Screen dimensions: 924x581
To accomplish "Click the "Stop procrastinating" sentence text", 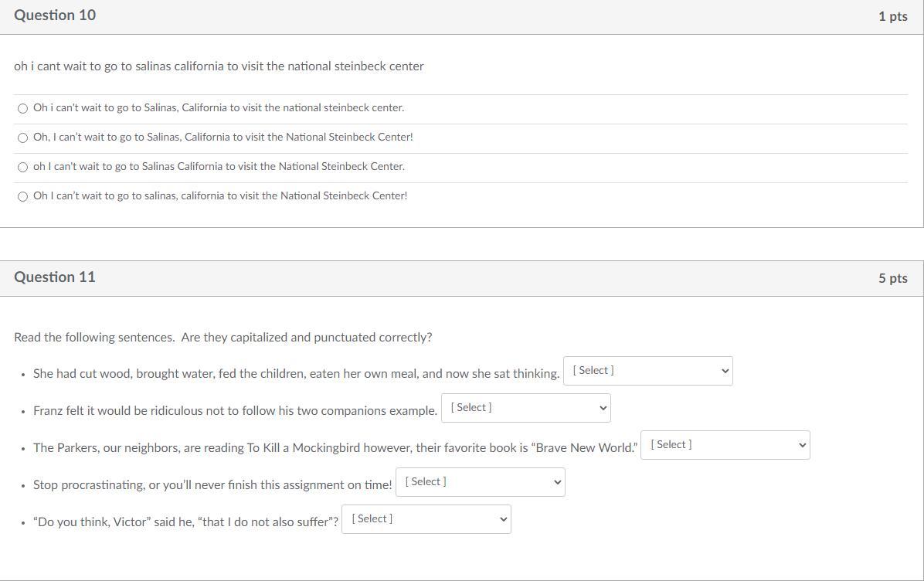I will 212,485.
